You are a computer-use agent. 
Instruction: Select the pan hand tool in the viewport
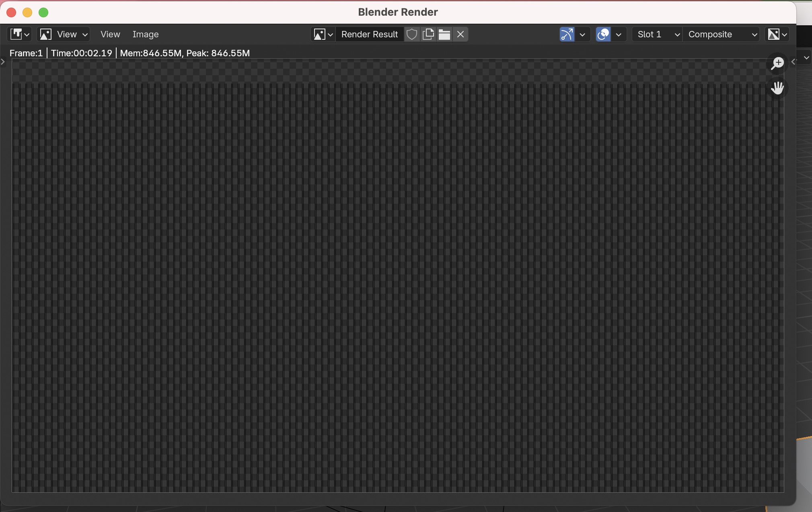[777, 88]
